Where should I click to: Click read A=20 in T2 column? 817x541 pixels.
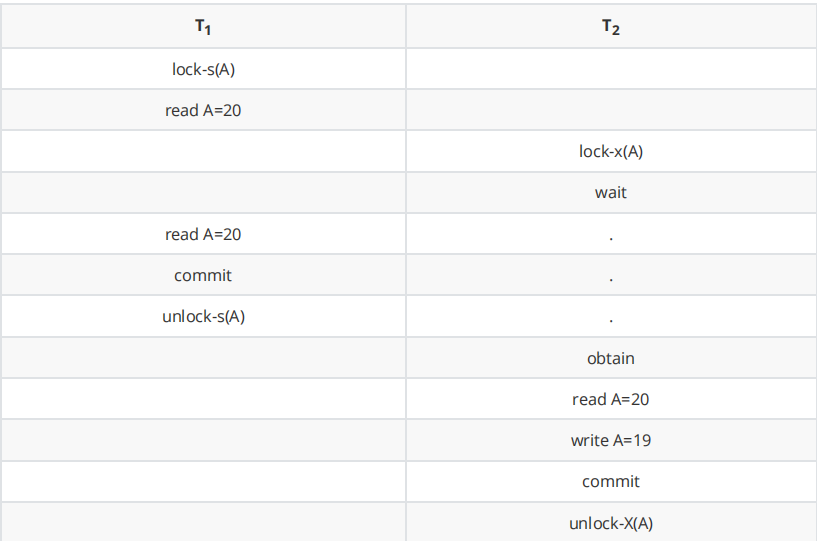611,399
